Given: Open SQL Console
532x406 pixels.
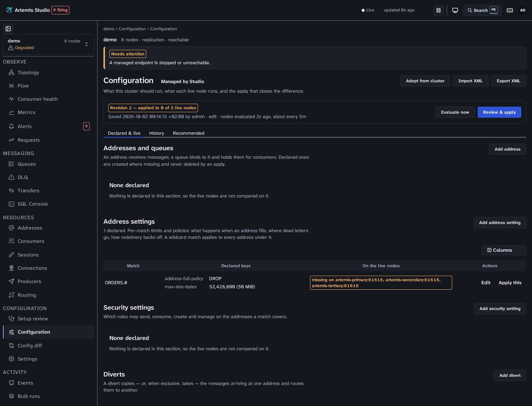Looking at the screenshot, I should [x=48, y=204].
